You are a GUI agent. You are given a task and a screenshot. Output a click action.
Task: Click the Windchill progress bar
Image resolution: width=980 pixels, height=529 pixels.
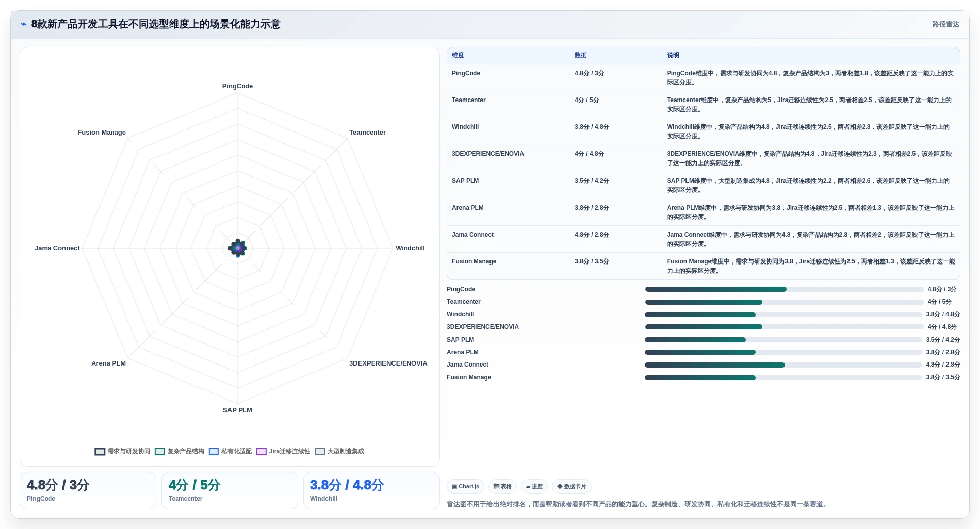[x=783, y=315]
